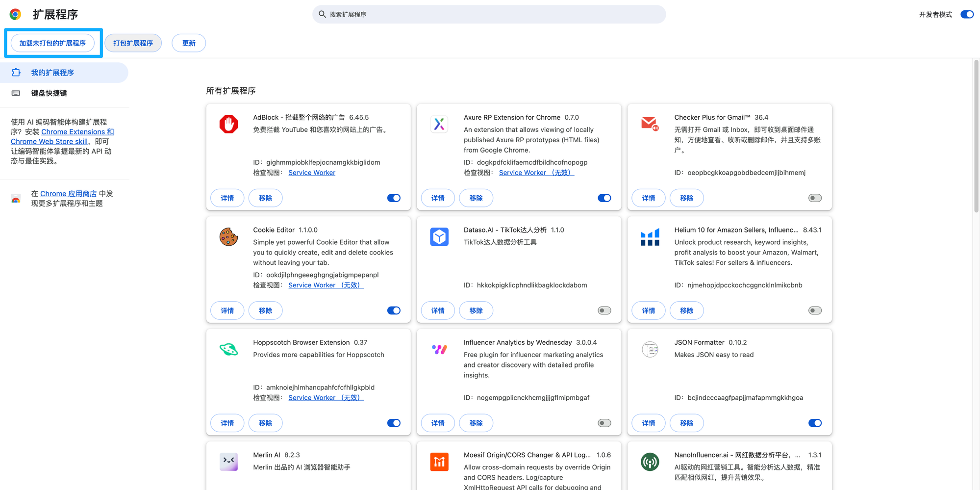Open 详情 for Influencer Analytics by Wednesday

pyautogui.click(x=438, y=423)
